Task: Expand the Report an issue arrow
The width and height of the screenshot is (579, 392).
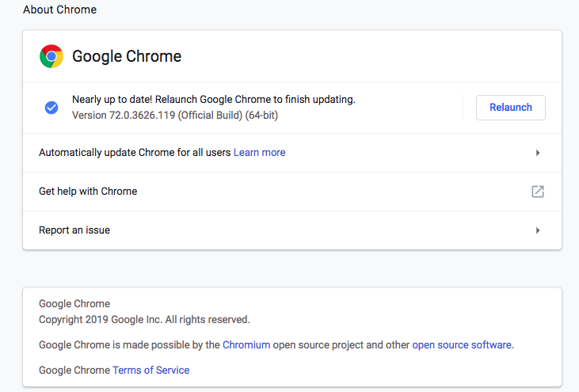Action: [x=538, y=230]
